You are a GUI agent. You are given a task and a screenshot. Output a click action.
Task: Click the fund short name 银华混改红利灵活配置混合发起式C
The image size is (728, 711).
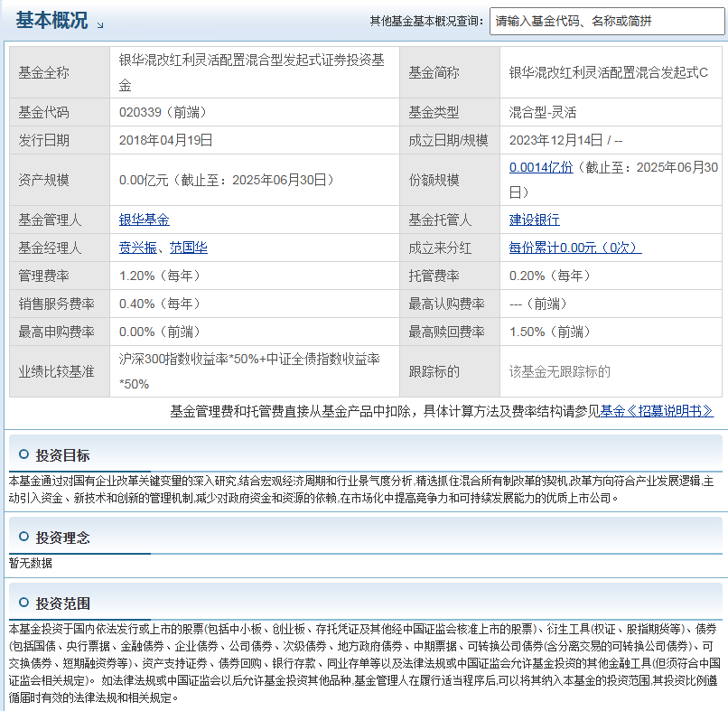coord(609,72)
